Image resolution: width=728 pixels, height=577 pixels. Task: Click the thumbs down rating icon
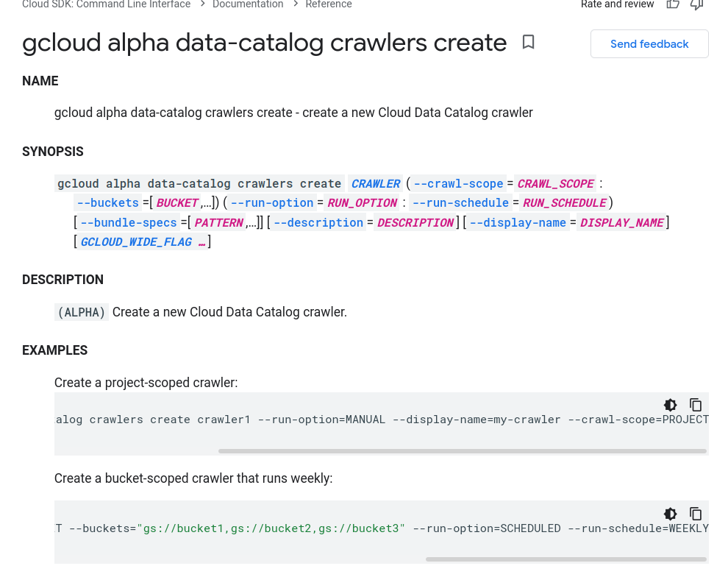point(697,4)
